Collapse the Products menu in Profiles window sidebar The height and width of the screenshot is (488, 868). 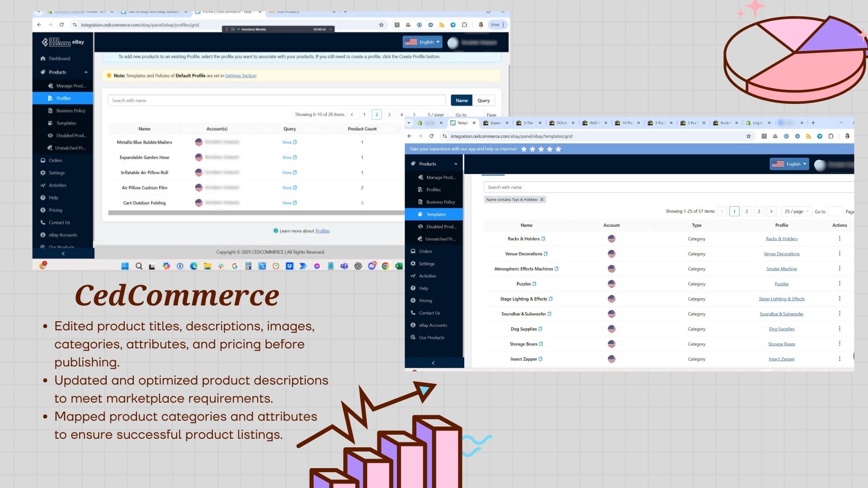click(86, 72)
